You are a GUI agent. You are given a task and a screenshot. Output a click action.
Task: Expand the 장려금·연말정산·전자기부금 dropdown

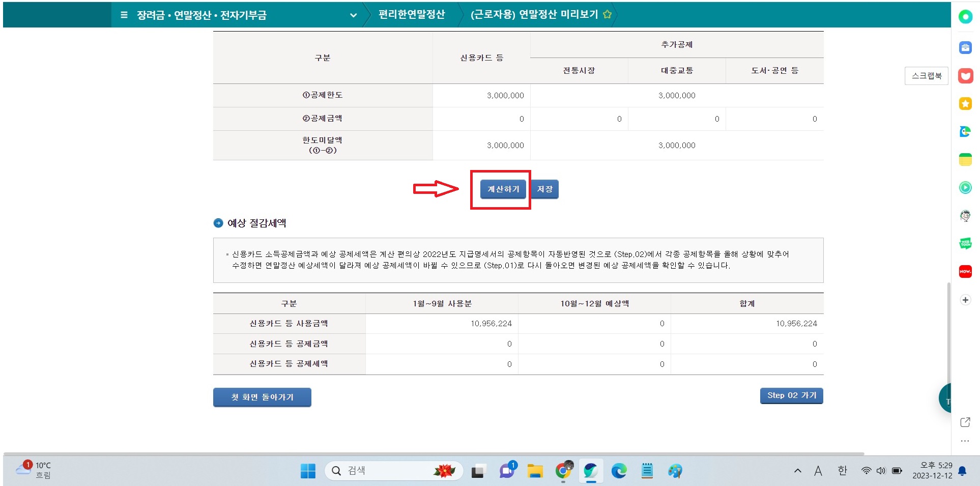coord(353,15)
